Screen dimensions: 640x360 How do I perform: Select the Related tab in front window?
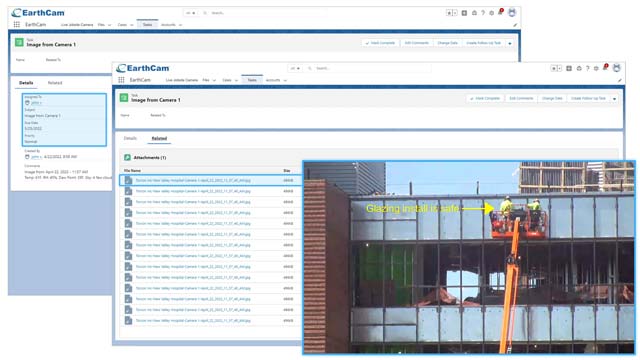(159, 138)
